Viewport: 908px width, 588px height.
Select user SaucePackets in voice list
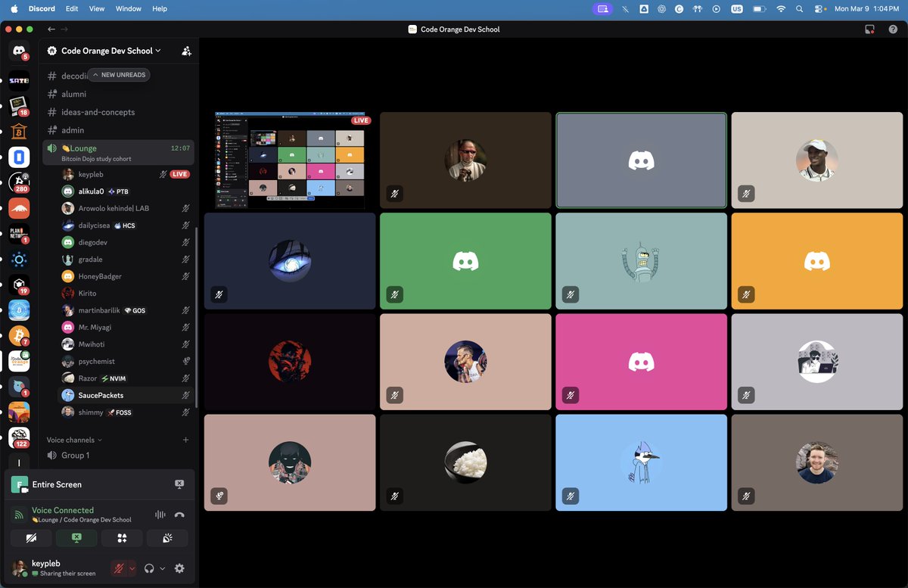[x=126, y=395]
